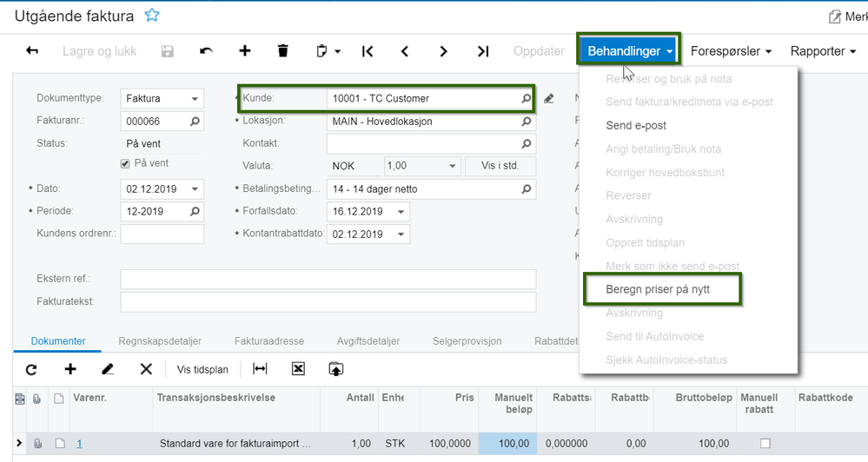
Task: Toggle the På vent checkbox
Action: pos(125,163)
